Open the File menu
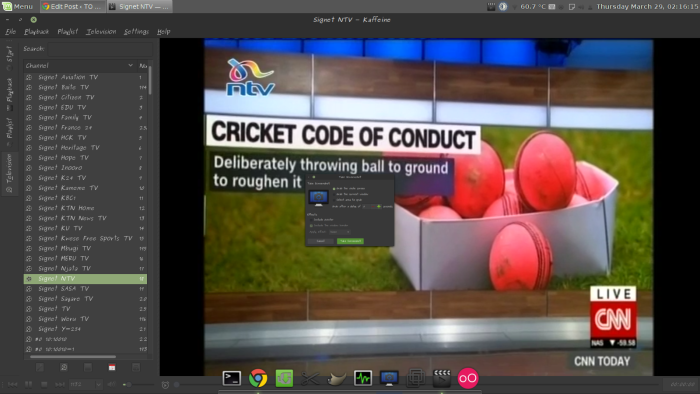The image size is (700, 394). pyautogui.click(x=11, y=32)
